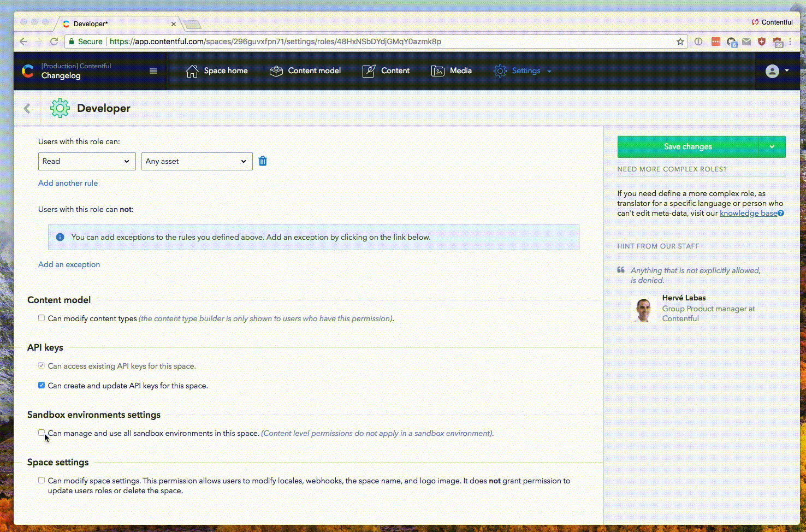Open the Content model section
This screenshot has height=532, width=806.
tap(305, 71)
